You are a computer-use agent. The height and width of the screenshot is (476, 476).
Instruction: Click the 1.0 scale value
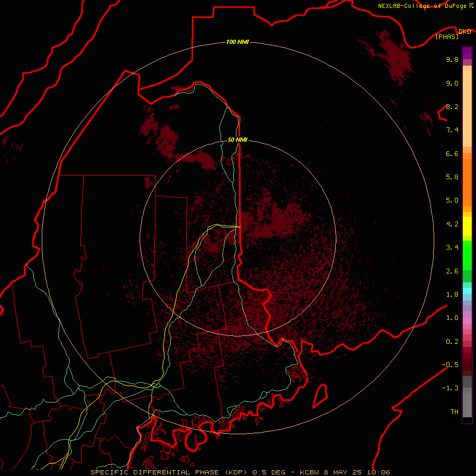coord(452,318)
